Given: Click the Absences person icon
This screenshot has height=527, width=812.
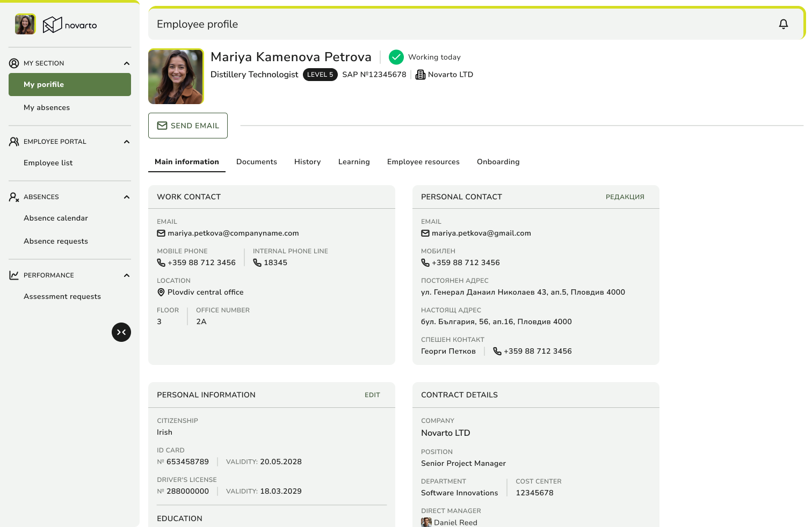Looking at the screenshot, I should (14, 197).
